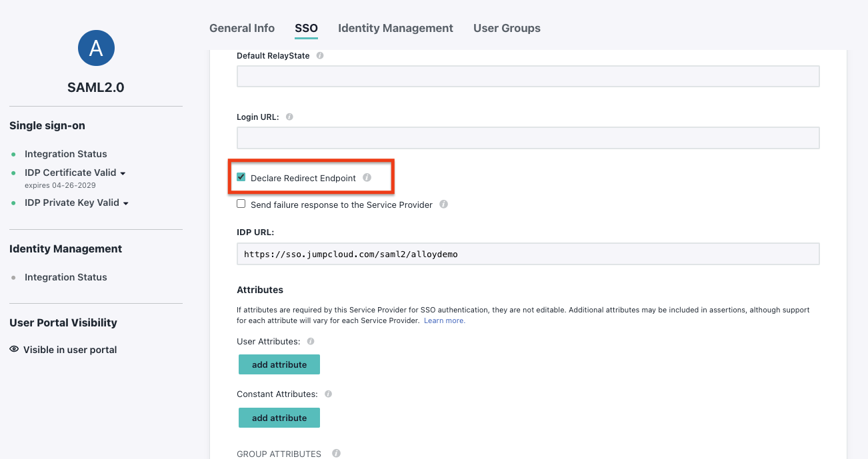Image resolution: width=868 pixels, height=459 pixels.
Task: Open the User Groups tab
Action: [x=507, y=28]
